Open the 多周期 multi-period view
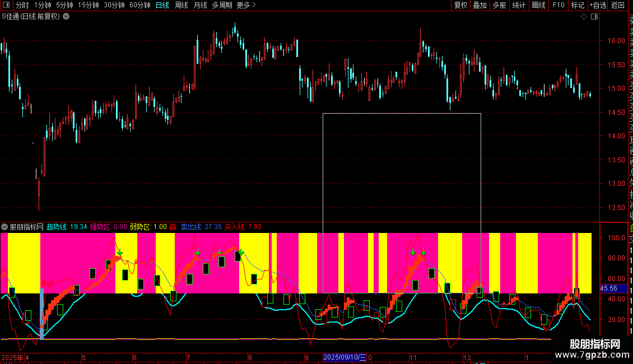 [222, 5]
